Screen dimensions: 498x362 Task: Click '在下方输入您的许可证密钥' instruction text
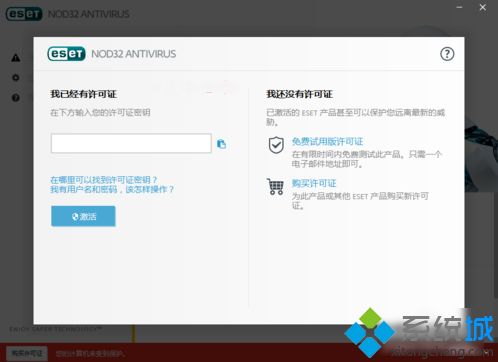pyautogui.click(x=100, y=113)
